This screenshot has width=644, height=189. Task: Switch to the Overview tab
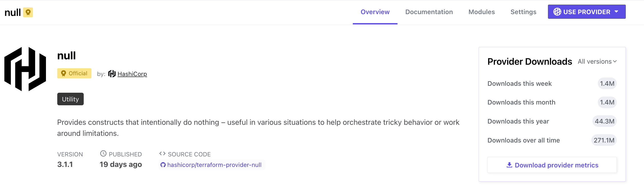375,12
